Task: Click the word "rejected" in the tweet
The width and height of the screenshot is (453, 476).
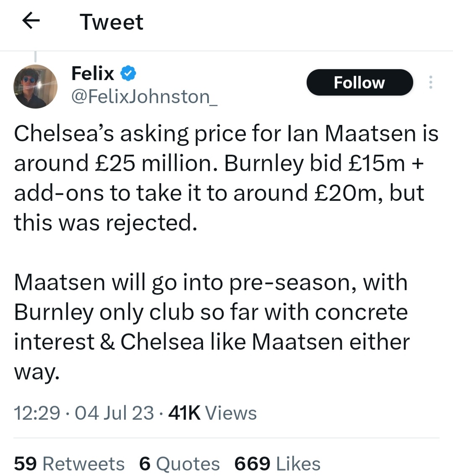Action: [x=151, y=223]
